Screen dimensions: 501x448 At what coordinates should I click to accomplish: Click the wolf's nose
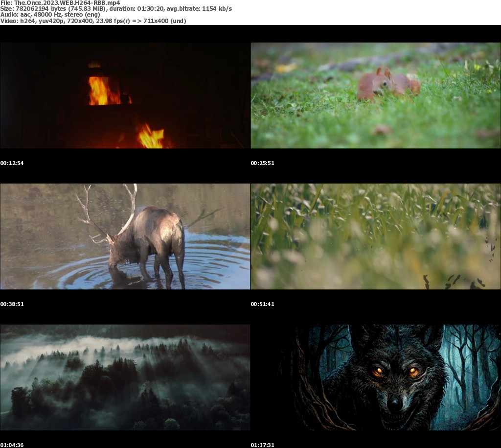point(395,404)
